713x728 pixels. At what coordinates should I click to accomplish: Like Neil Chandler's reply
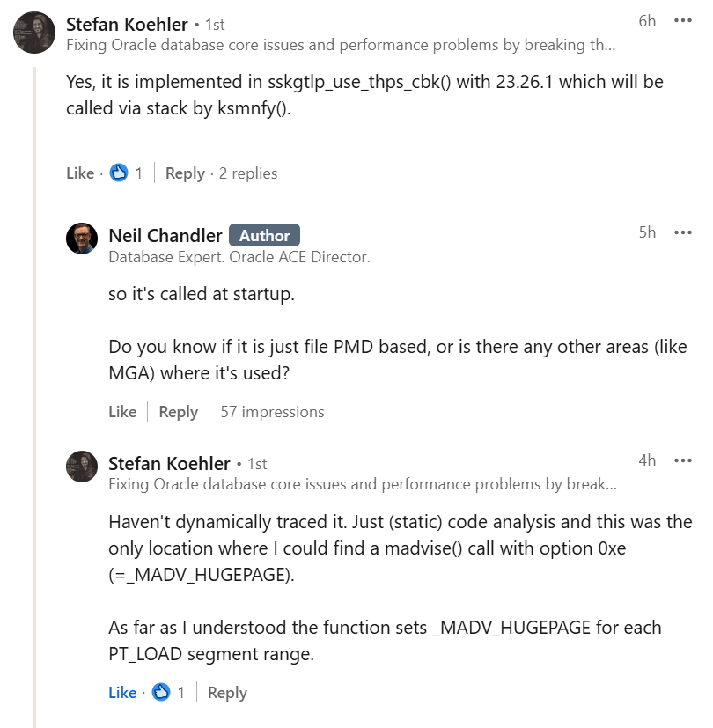click(122, 412)
